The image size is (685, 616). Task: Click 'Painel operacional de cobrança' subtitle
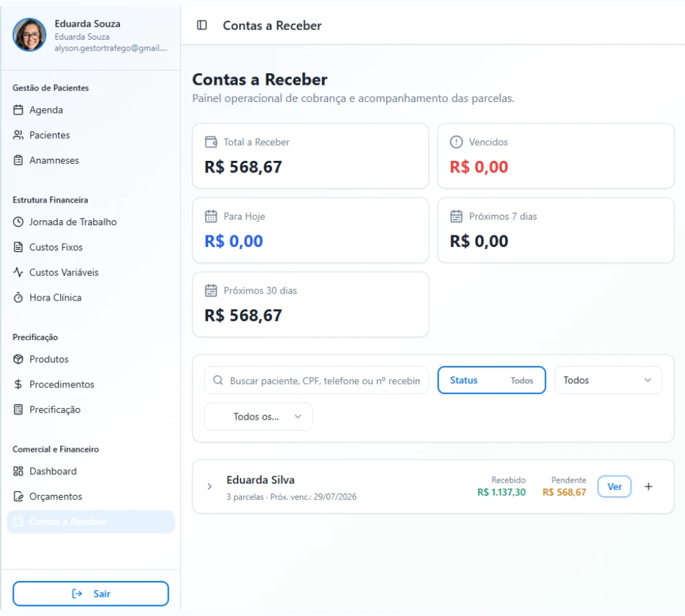353,99
